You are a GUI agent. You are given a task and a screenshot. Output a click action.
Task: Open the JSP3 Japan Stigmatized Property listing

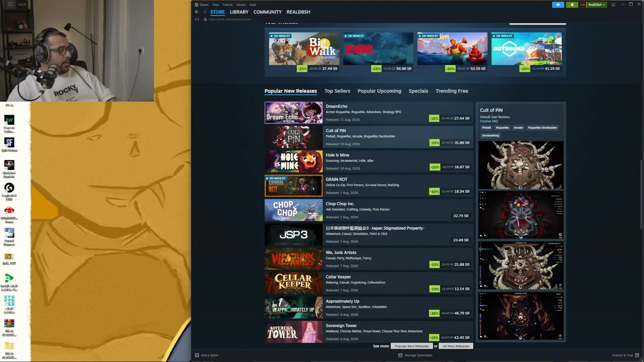tap(369, 234)
